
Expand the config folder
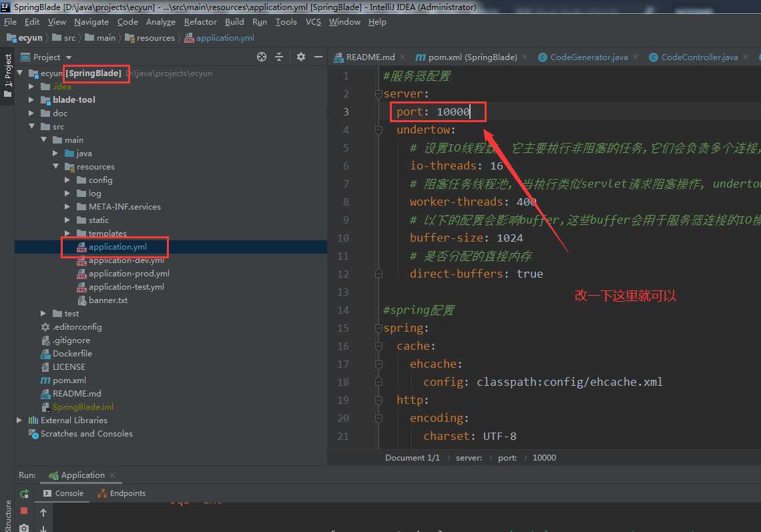coord(67,180)
